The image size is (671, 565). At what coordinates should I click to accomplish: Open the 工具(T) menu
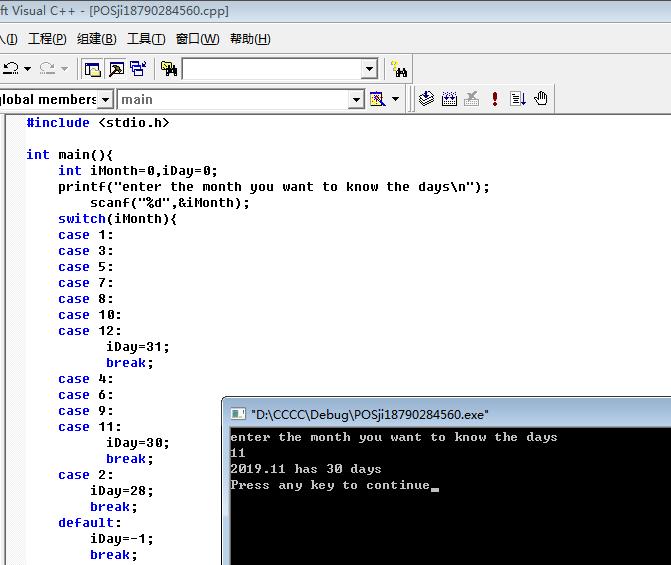point(146,39)
